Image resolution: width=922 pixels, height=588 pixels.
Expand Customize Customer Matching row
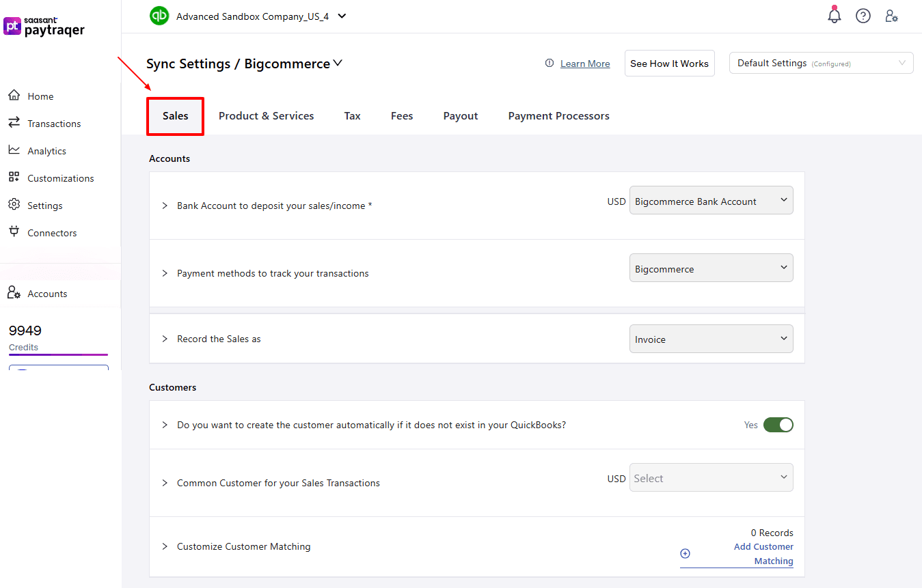pyautogui.click(x=165, y=546)
